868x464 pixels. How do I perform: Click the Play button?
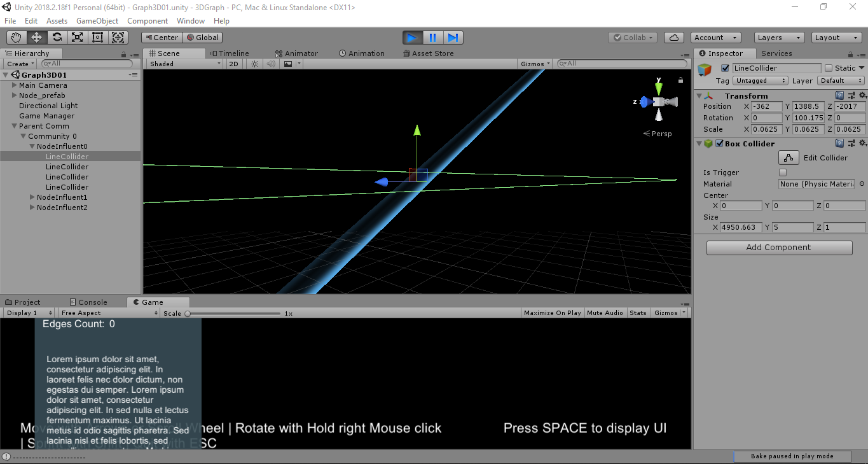[412, 38]
